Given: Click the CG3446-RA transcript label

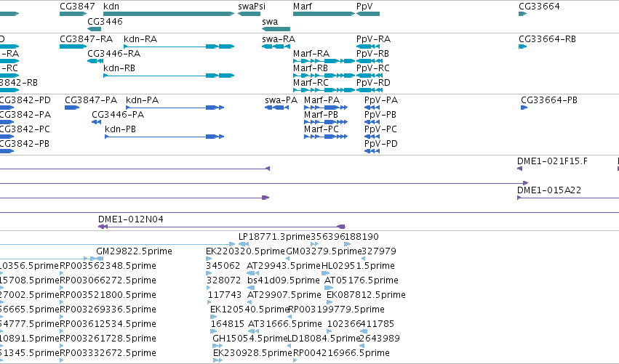Looking at the screenshot, I should [x=114, y=54].
